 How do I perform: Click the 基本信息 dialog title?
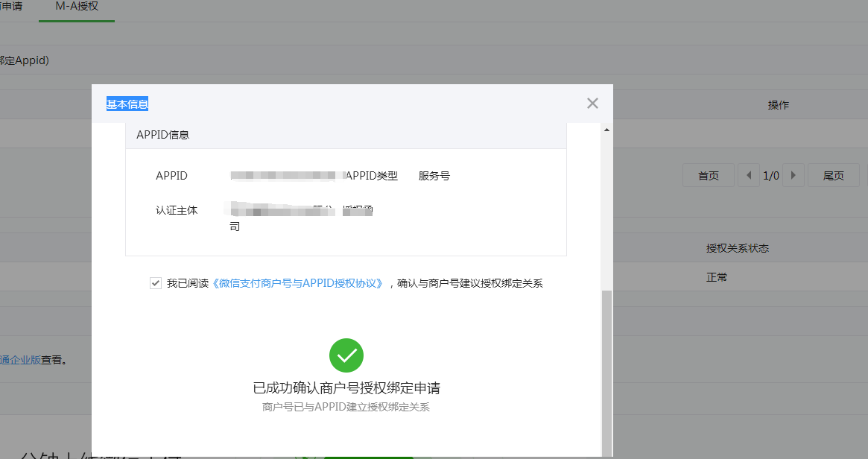click(x=127, y=104)
